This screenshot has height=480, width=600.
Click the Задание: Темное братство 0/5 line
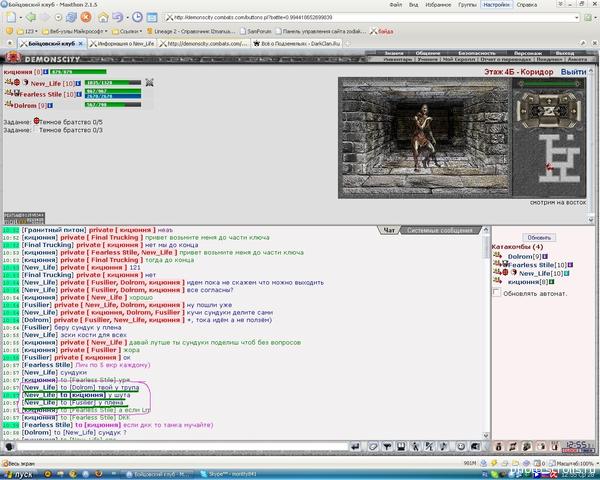click(x=53, y=122)
